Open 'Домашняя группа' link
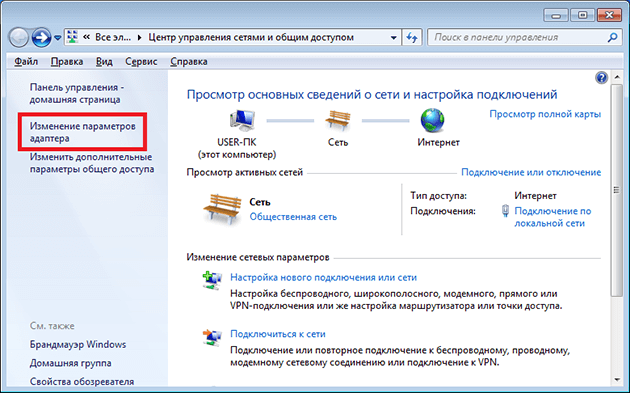This screenshot has height=393, width=630. point(70,363)
